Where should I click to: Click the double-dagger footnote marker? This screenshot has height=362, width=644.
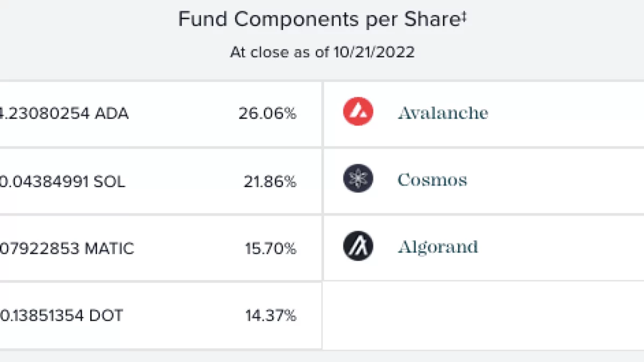(x=464, y=16)
